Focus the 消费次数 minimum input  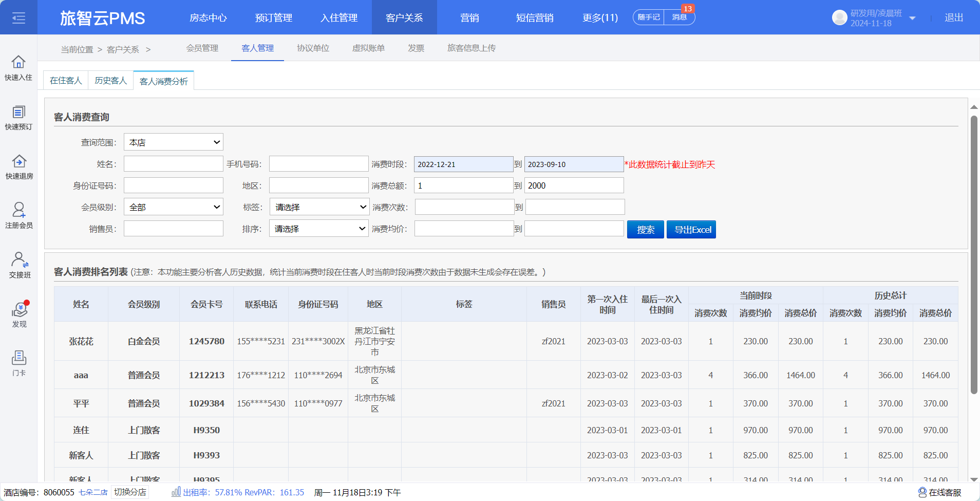(x=464, y=207)
